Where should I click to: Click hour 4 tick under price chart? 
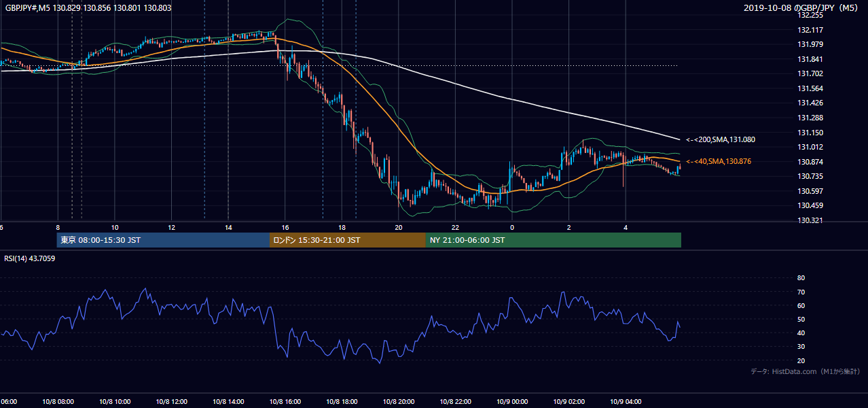click(626, 227)
